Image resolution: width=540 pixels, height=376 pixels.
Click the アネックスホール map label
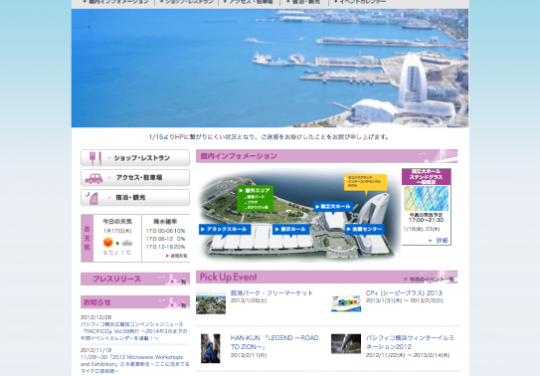(225, 229)
